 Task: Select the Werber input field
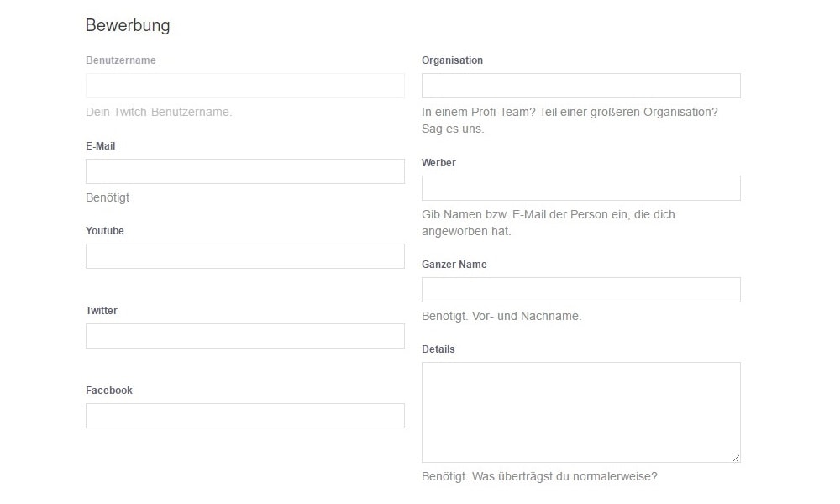point(580,187)
